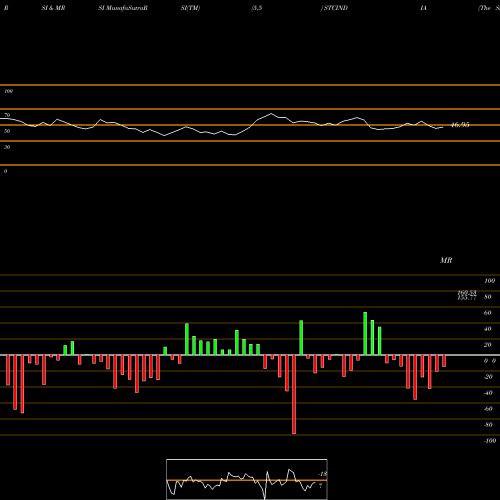This screenshot has height=500, width=500.
Task: Click the MR axis '0 0' zero label
Action: (x=490, y=361)
